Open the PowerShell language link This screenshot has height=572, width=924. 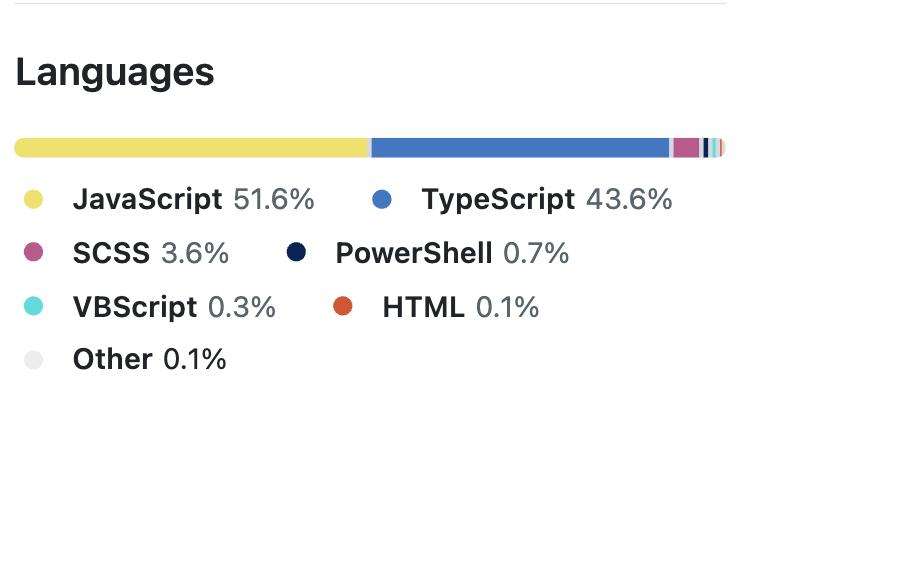click(428, 253)
